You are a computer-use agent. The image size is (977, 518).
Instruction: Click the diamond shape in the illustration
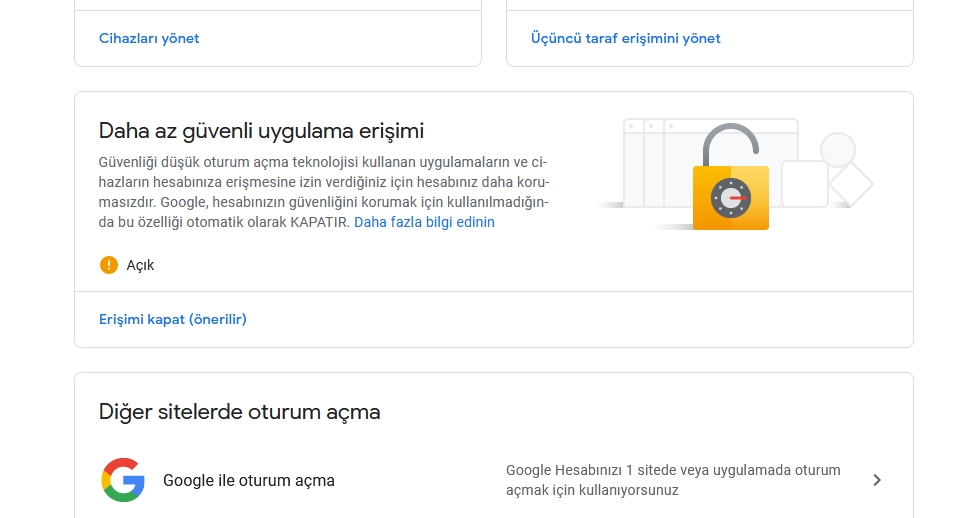tap(851, 184)
